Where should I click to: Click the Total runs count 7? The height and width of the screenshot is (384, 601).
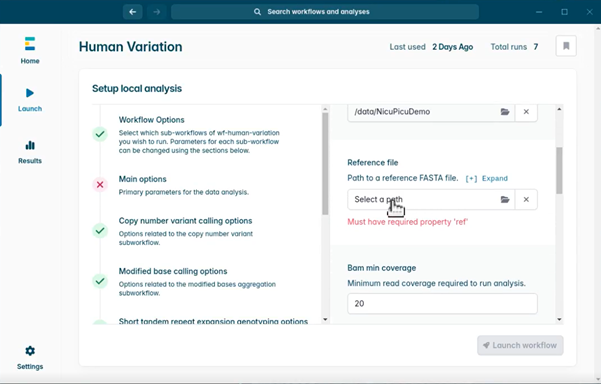click(536, 47)
